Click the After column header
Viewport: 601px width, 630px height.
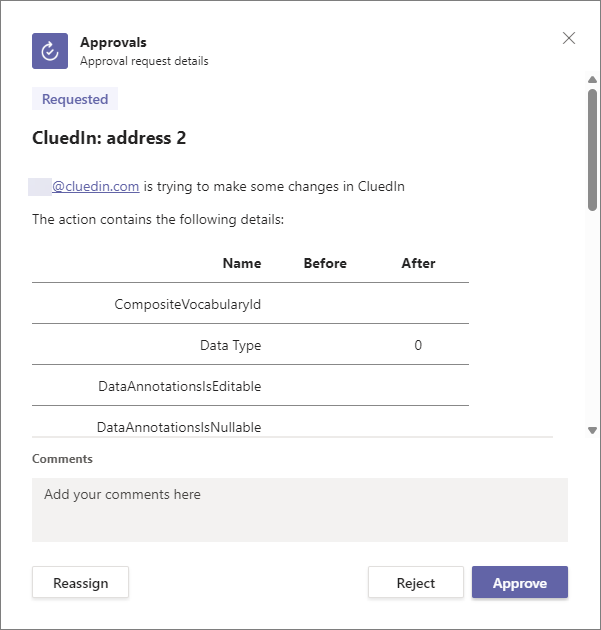418,263
